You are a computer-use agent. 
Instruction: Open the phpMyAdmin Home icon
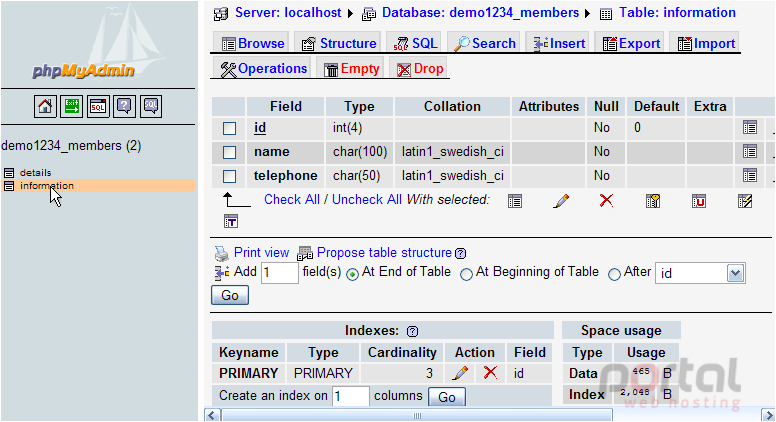(x=45, y=106)
